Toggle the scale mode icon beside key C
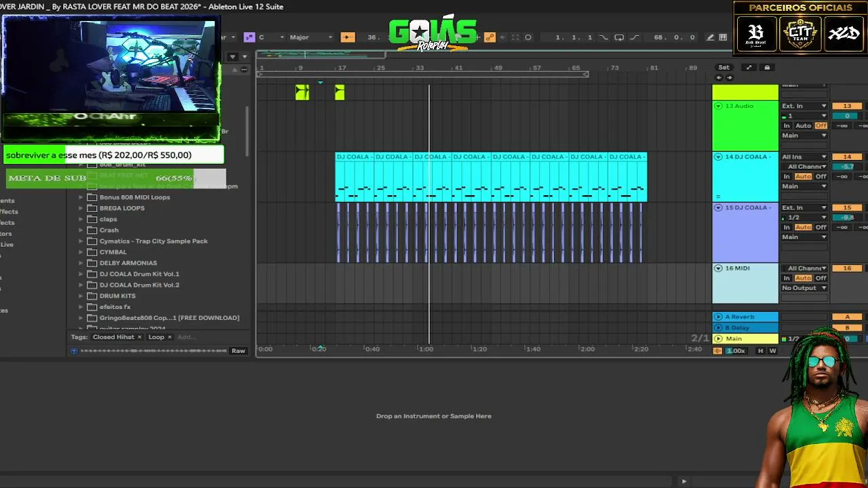The height and width of the screenshot is (488, 868). click(249, 37)
